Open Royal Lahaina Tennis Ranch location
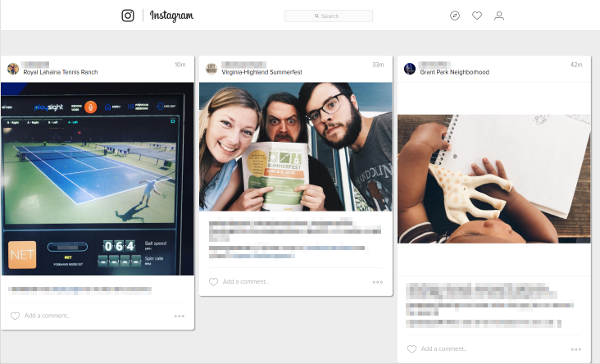The image size is (600, 364). click(61, 72)
